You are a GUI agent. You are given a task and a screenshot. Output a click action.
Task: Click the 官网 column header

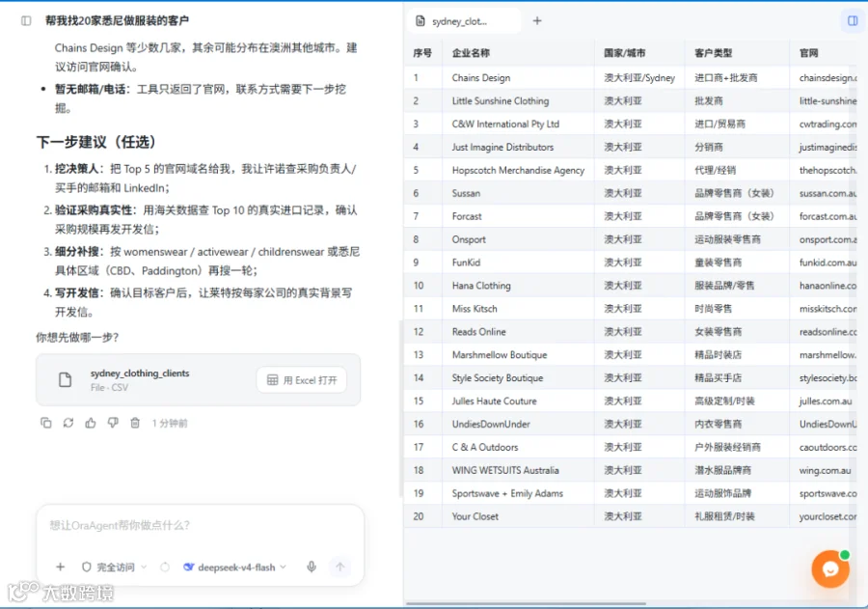point(825,53)
